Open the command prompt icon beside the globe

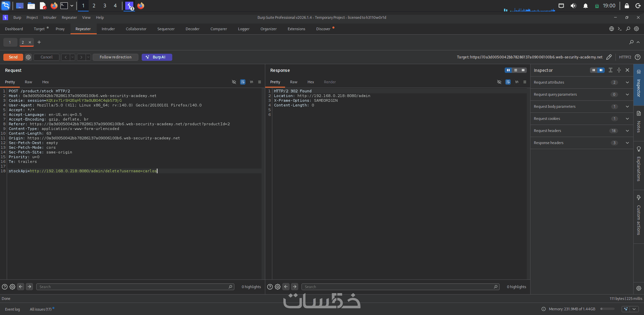coord(620,29)
